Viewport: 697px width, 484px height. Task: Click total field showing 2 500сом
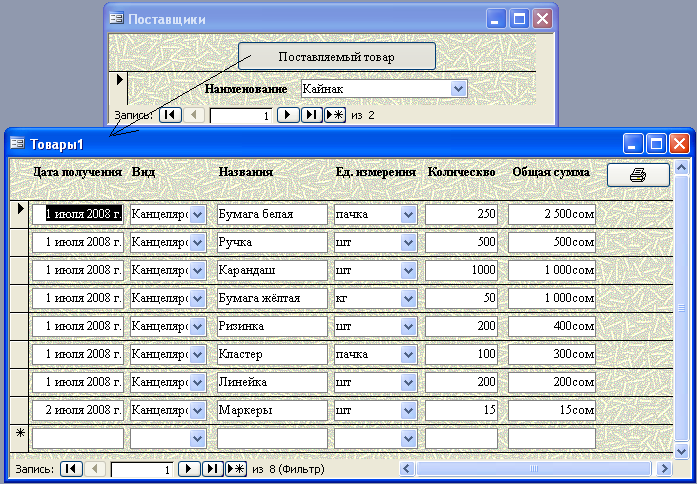click(x=552, y=214)
